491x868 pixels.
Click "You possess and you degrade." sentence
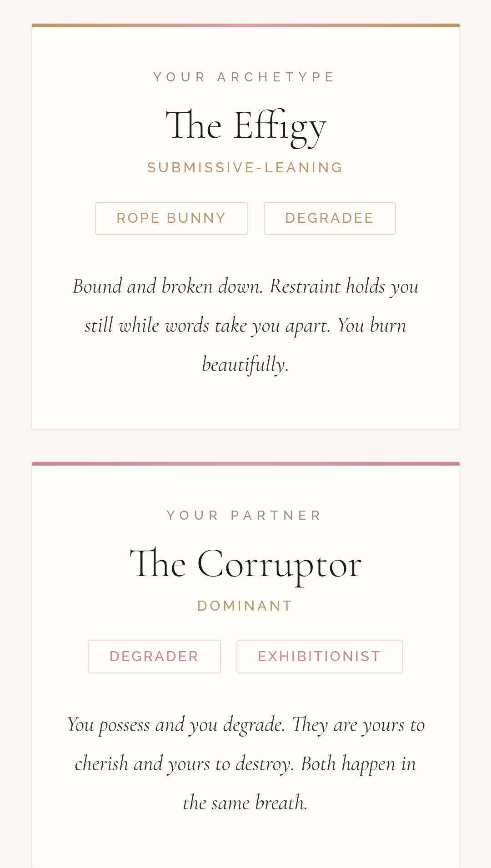point(176,725)
